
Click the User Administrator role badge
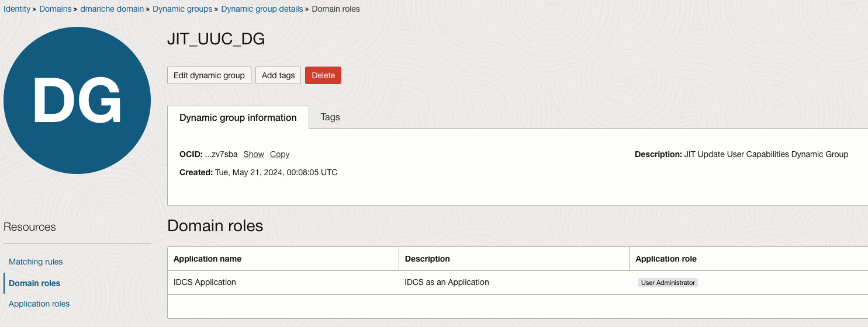click(x=668, y=283)
